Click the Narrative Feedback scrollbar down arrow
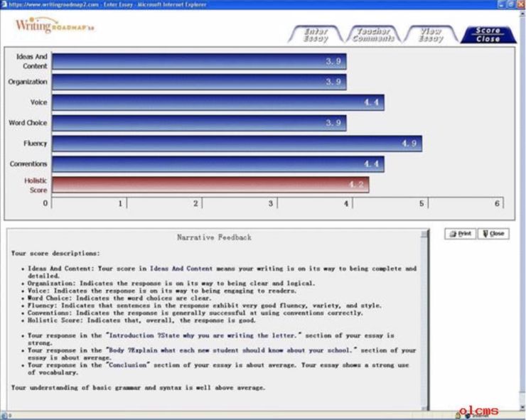 pyautogui.click(x=424, y=408)
